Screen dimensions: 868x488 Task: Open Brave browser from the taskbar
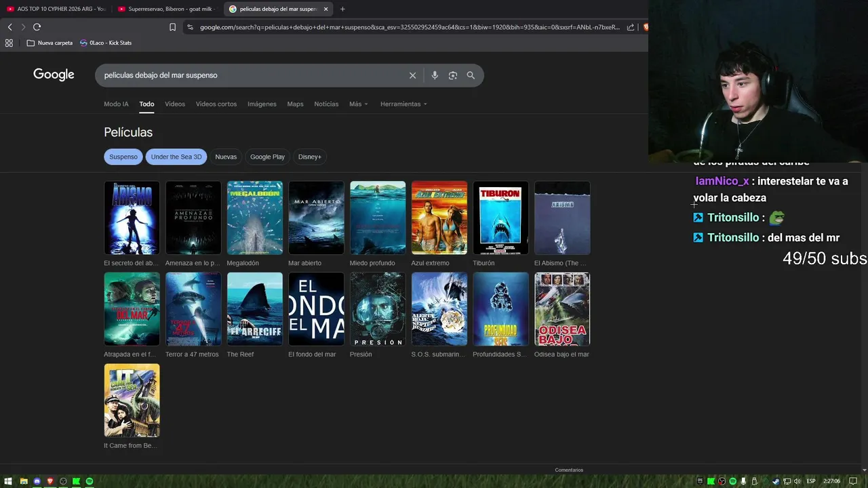pyautogui.click(x=50, y=481)
